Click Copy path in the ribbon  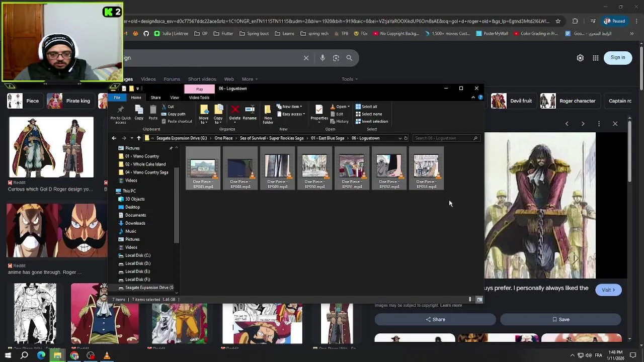[x=174, y=114]
